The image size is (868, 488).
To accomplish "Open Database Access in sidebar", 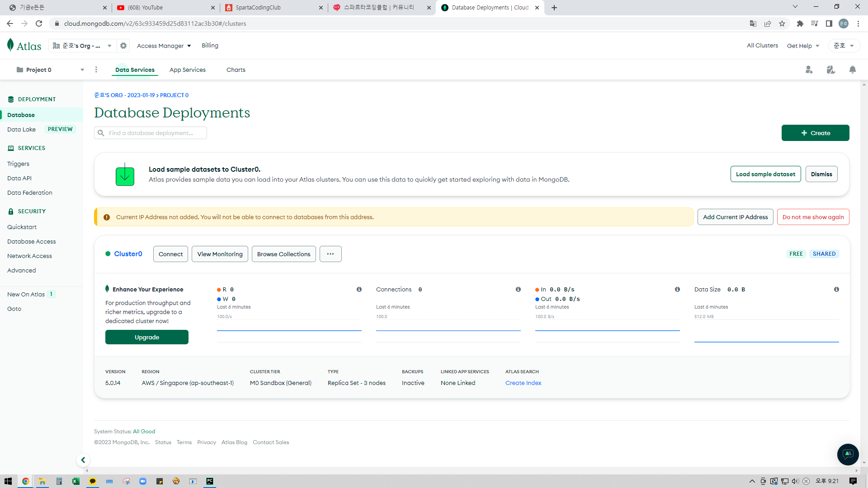I will point(31,241).
